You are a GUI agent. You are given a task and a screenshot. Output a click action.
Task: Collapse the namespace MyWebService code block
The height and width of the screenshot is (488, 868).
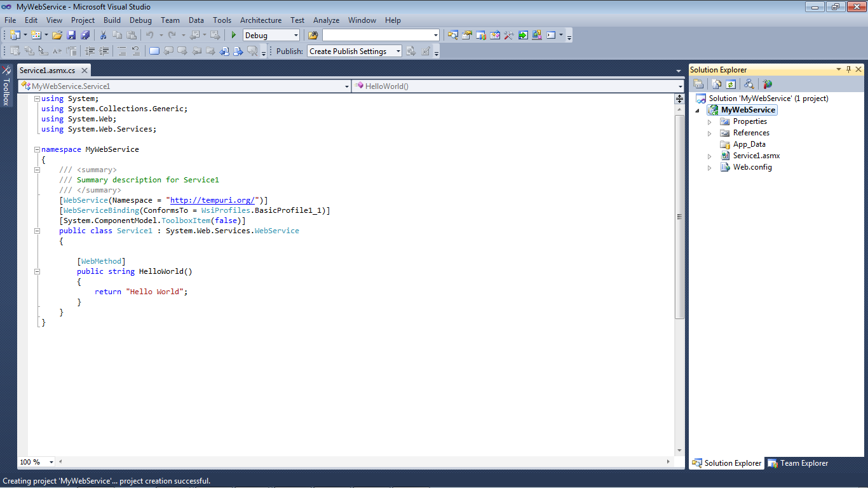click(37, 149)
